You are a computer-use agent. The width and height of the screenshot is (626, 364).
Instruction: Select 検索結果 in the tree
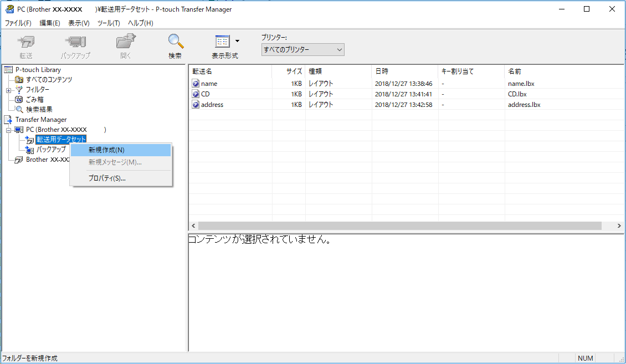click(x=39, y=110)
